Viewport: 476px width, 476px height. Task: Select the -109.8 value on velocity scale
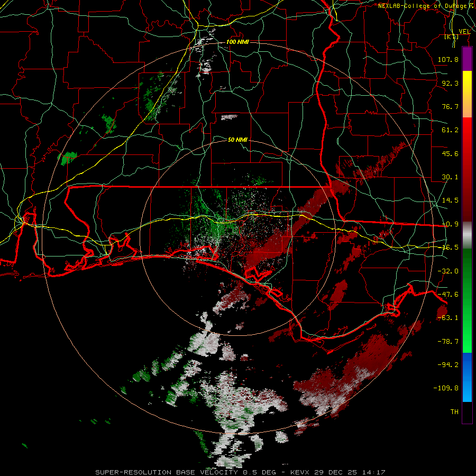tap(446, 388)
